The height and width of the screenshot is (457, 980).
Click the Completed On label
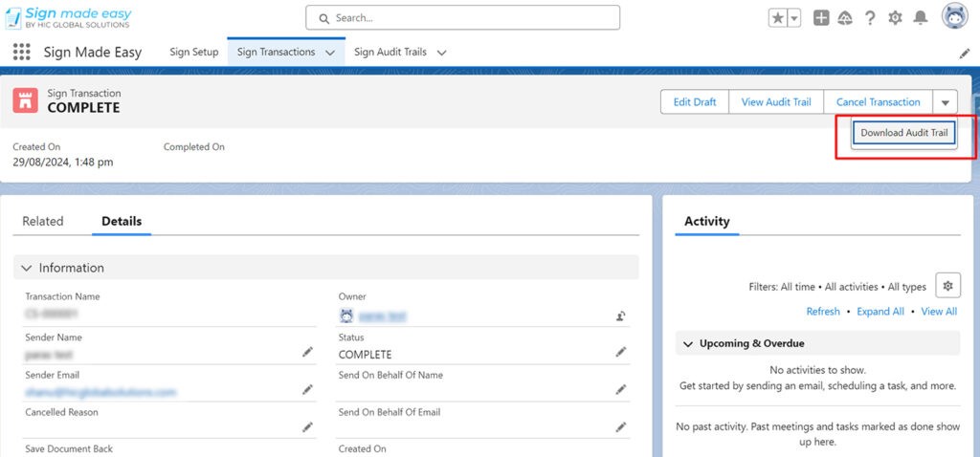(193, 146)
